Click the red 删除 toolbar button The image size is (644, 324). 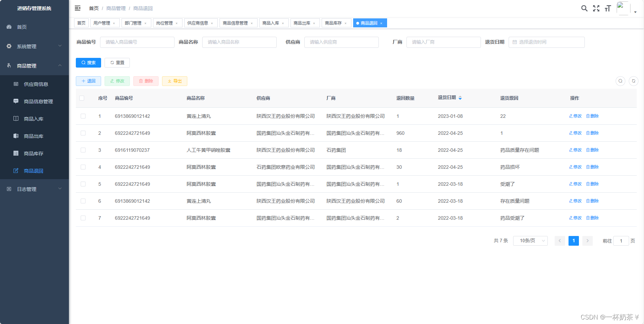(146, 81)
